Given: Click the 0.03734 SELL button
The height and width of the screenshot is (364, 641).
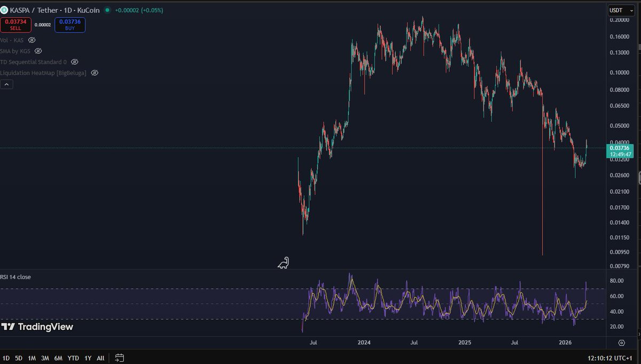Looking at the screenshot, I should click(x=15, y=25).
